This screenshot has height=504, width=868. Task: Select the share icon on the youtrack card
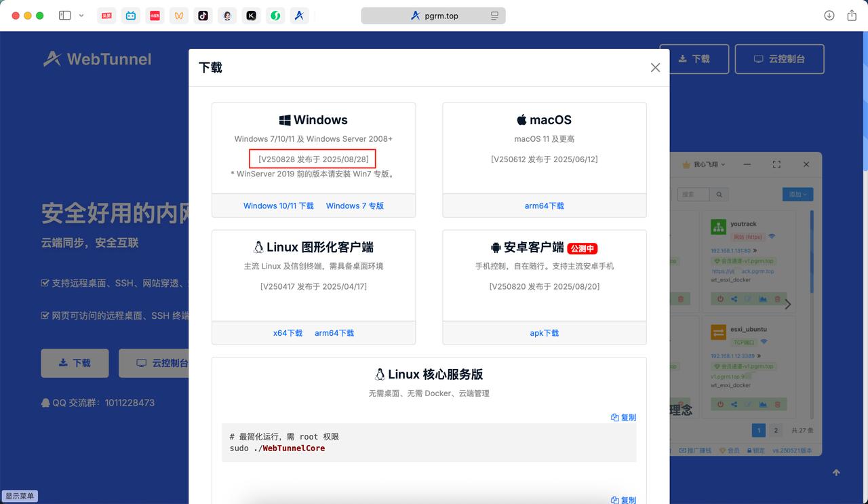click(x=734, y=298)
